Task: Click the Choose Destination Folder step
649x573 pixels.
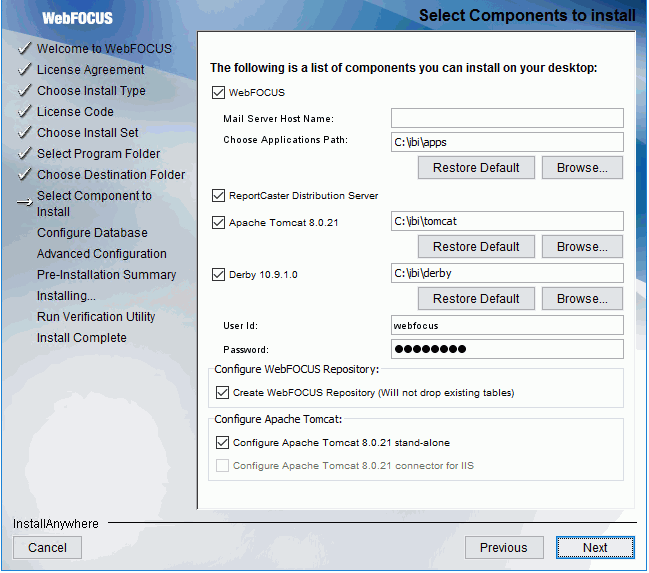Action: (111, 175)
